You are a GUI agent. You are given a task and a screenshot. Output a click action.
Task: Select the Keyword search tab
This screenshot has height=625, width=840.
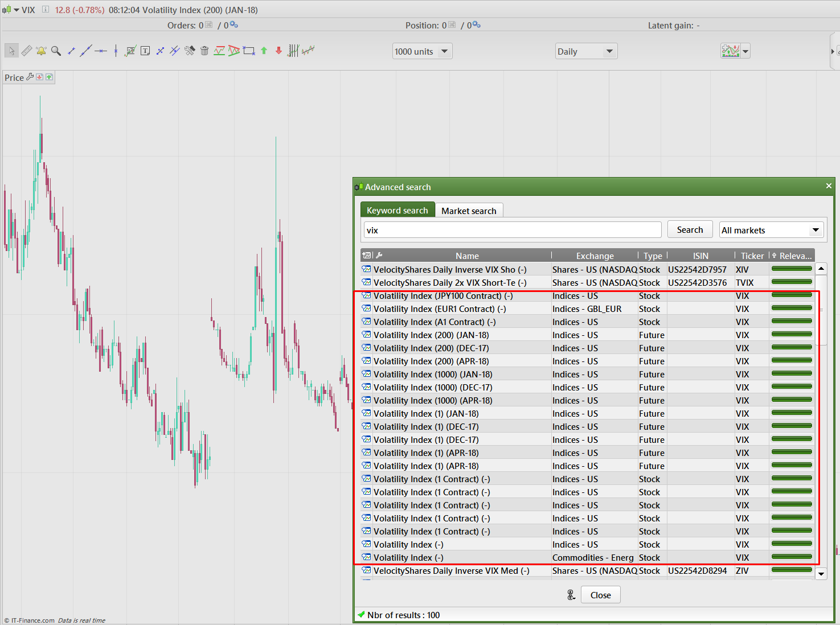pyautogui.click(x=397, y=210)
